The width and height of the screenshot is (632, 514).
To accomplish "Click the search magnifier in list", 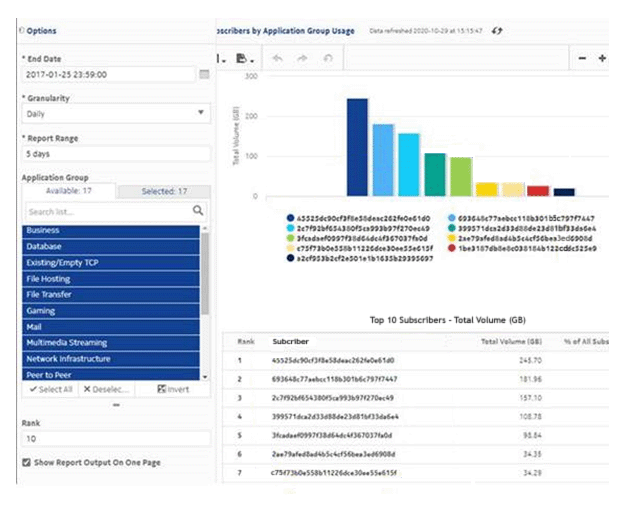I will (x=198, y=211).
